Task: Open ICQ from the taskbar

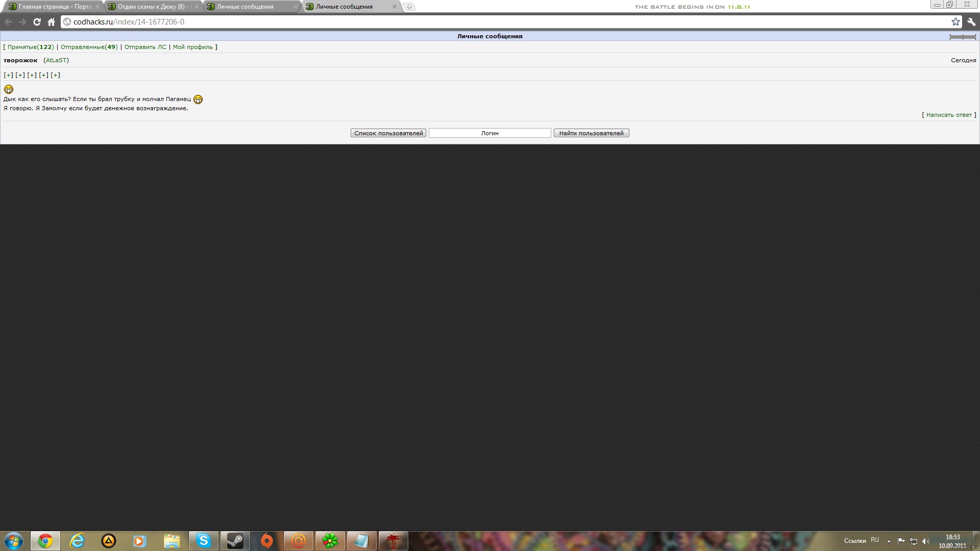Action: [330, 541]
